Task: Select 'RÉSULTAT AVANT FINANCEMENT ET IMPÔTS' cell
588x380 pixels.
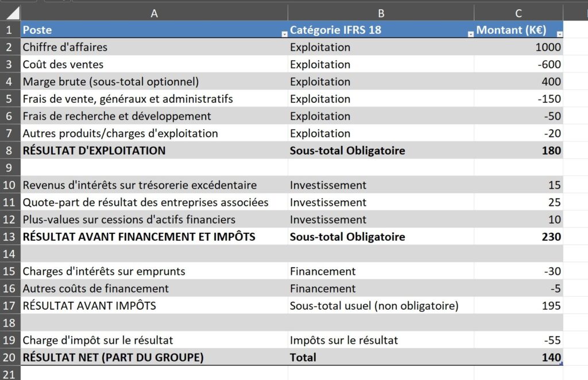Action: [x=154, y=236]
